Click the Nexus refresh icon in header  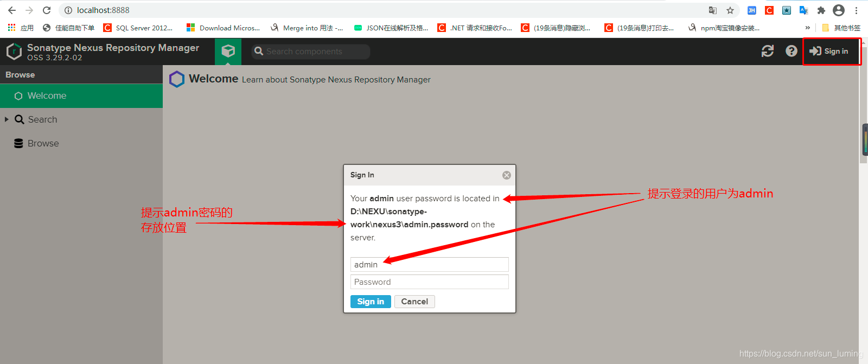[x=768, y=51]
